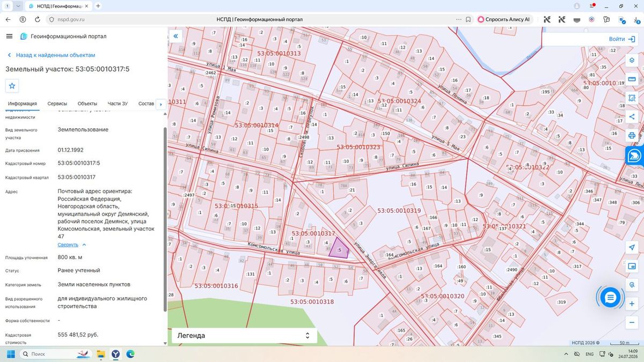Viewport: 644px width, 362px height.
Task: Click the cadastral value 555 481,52 руб.
Action: click(x=78, y=334)
